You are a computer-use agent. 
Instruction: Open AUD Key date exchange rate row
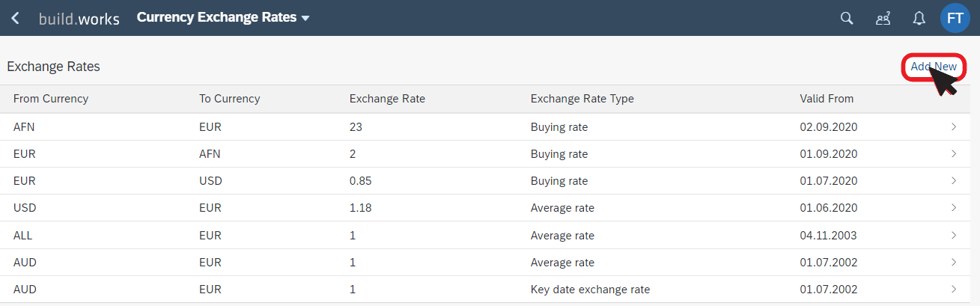point(490,290)
